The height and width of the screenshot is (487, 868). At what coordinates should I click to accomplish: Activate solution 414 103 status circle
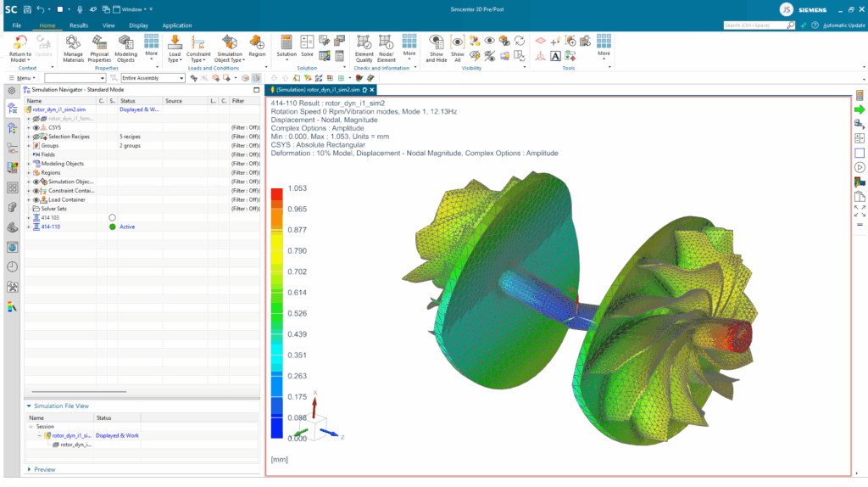[112, 218]
